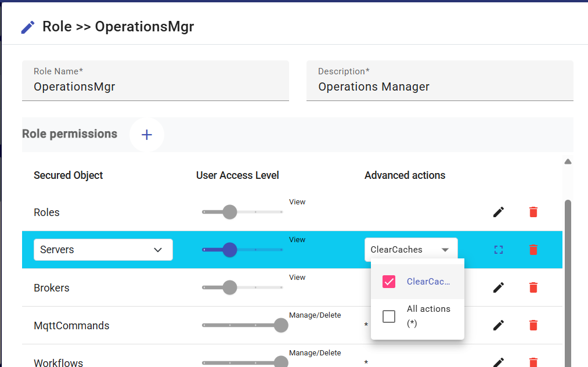The image size is (588, 367).
Task: Delete the Roles permission row
Action: [533, 212]
